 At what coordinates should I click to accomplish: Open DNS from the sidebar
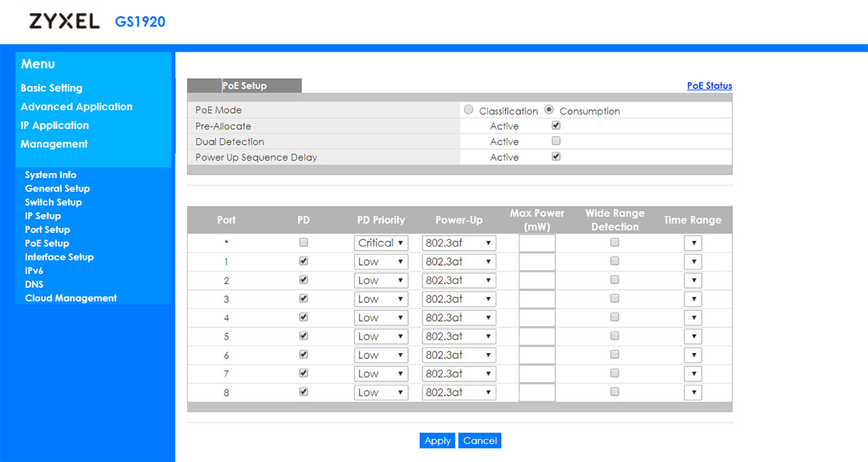tap(34, 285)
